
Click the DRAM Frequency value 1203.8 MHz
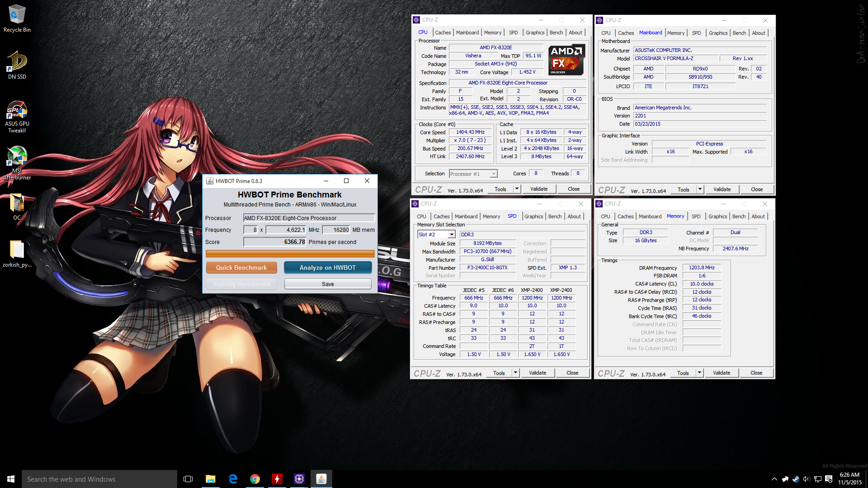702,267
